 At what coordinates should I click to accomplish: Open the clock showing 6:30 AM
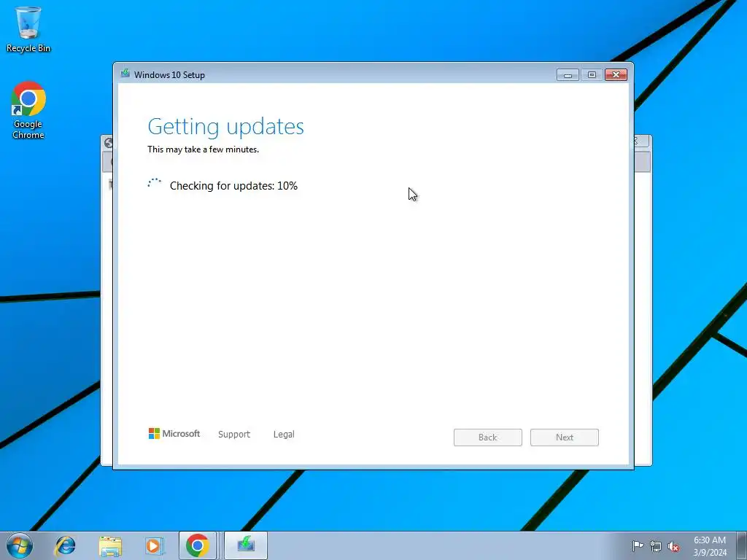coord(710,546)
